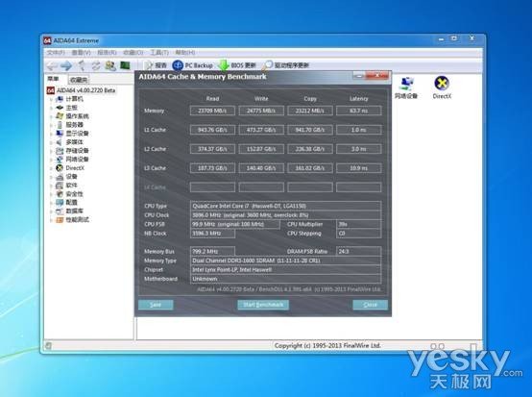Click the up-level arrow toolbar icon
The width and height of the screenshot is (532, 397).
point(82,65)
